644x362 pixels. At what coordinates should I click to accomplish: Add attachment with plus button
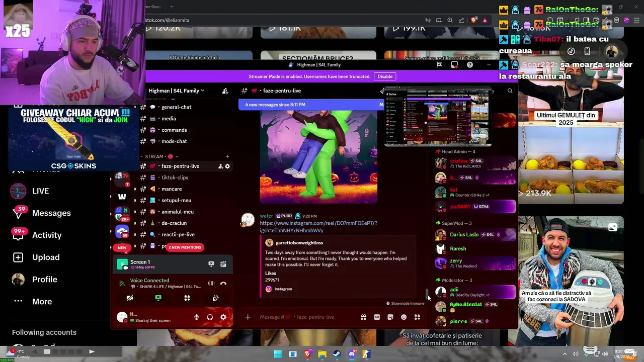click(x=248, y=317)
